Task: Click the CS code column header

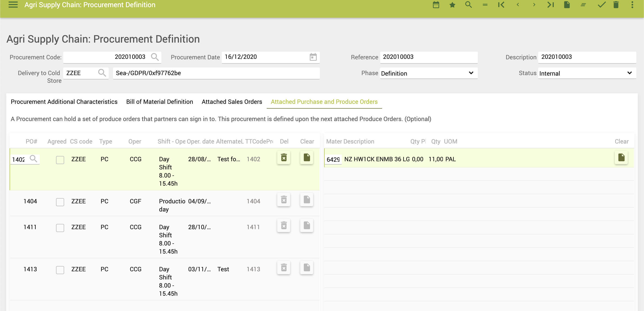Action: click(81, 141)
